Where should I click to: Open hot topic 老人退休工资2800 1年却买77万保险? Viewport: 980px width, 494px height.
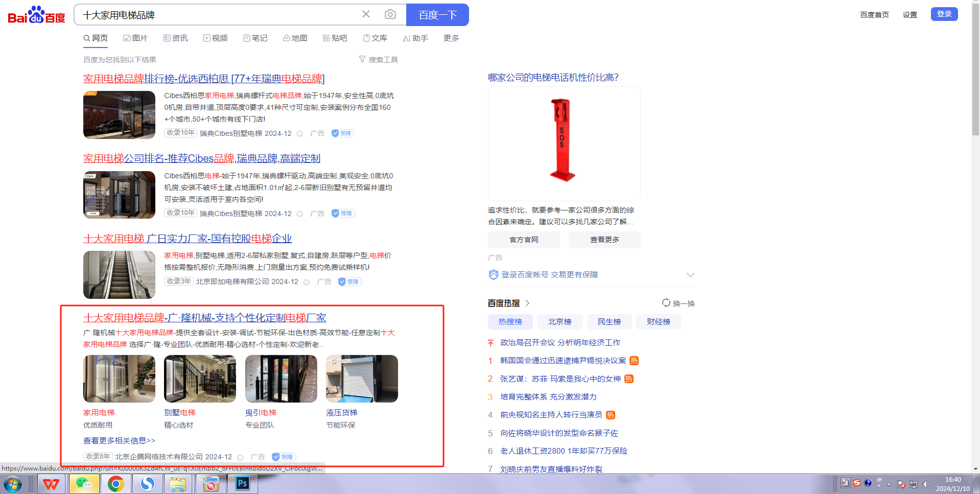(x=564, y=451)
